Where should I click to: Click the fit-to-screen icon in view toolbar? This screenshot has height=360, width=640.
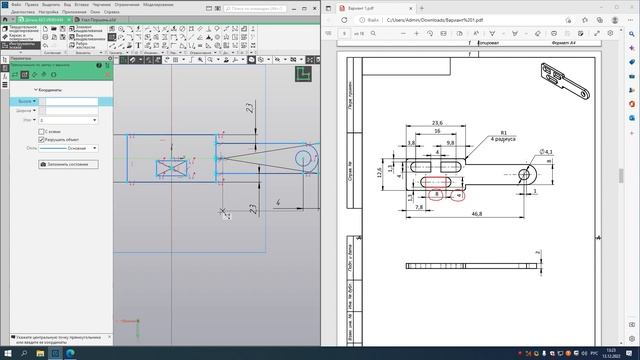pyautogui.click(x=309, y=60)
